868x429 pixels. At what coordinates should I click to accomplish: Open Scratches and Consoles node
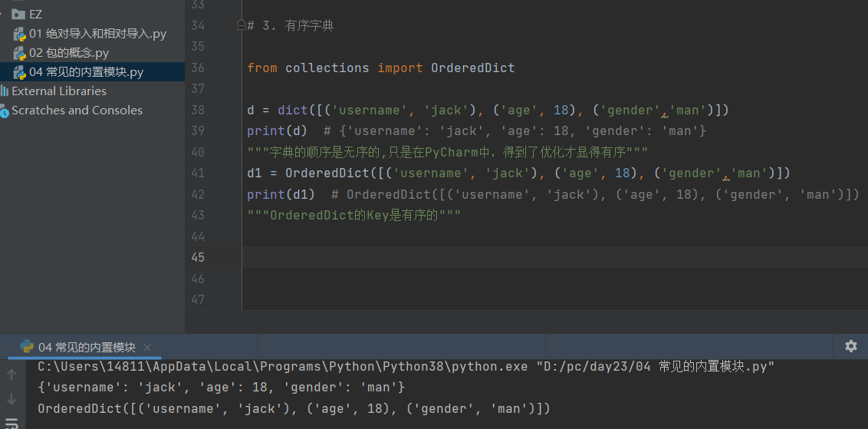coord(77,111)
